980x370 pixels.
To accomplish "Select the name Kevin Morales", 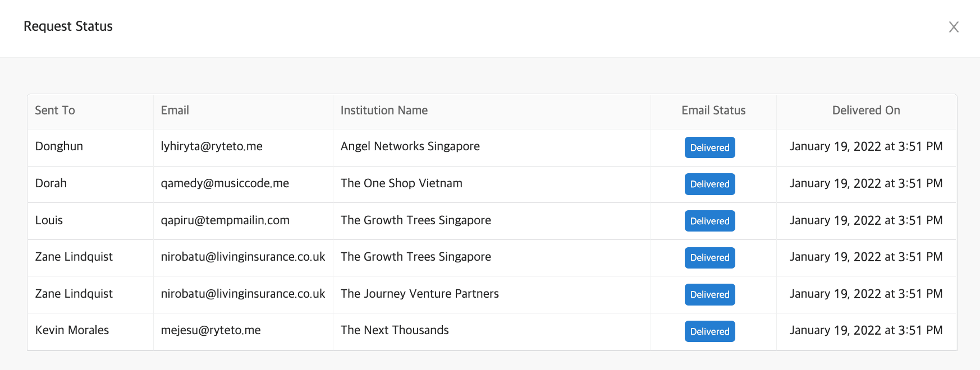I will click(72, 330).
